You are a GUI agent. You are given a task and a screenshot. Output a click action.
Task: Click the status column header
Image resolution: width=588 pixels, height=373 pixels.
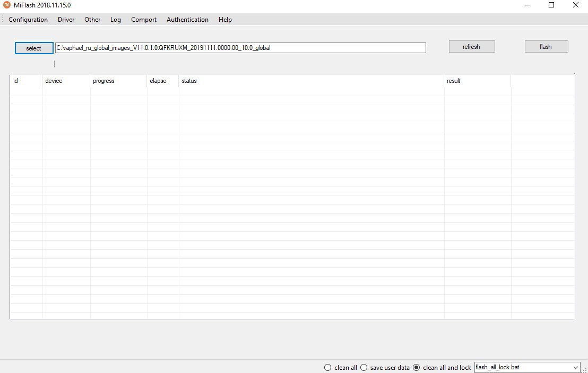point(312,81)
